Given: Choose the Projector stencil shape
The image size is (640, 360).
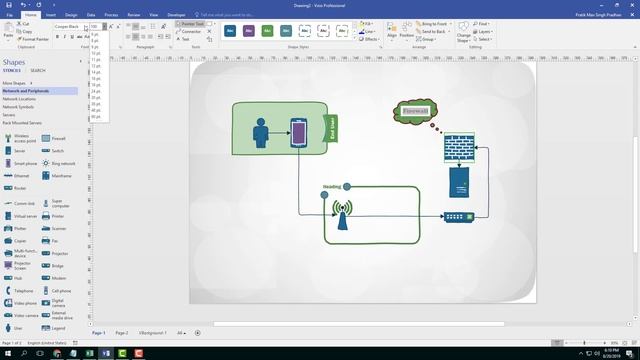Looking at the screenshot, I should pyautogui.click(x=55, y=253).
